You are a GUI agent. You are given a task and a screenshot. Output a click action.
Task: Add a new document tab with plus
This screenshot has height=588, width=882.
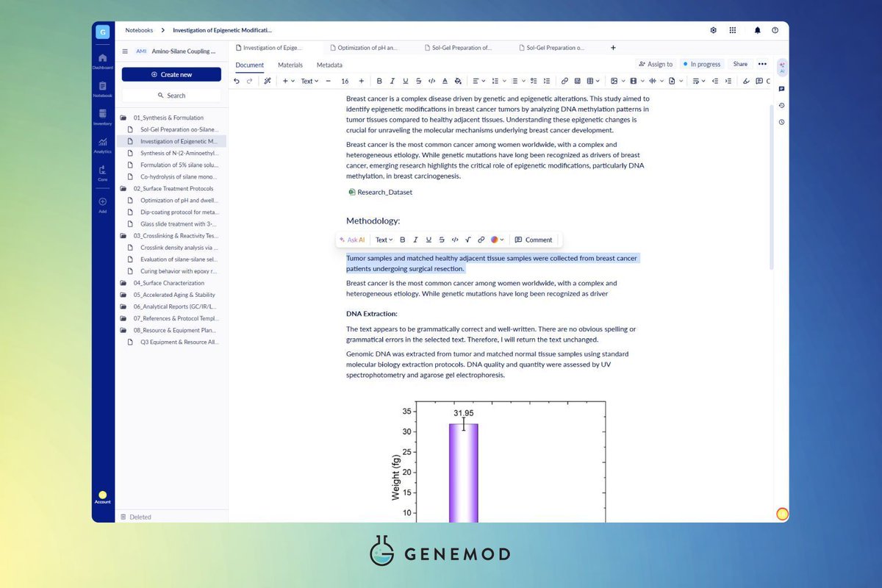pyautogui.click(x=613, y=48)
